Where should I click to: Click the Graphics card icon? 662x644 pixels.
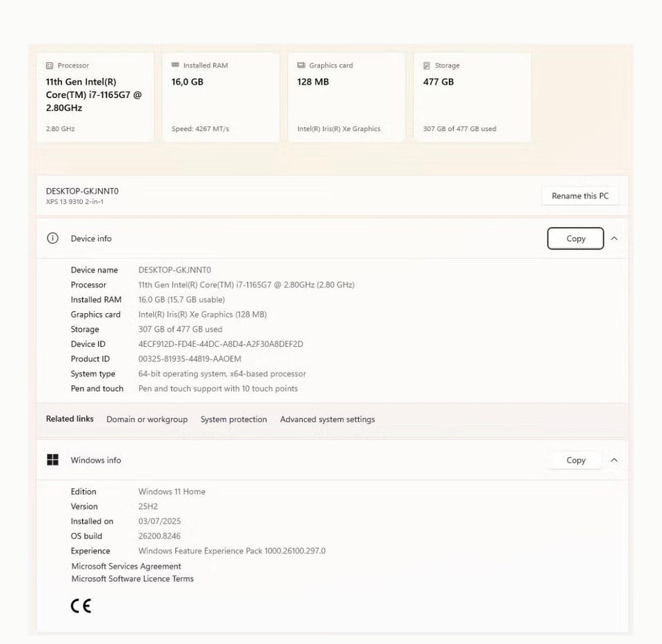tap(301, 66)
